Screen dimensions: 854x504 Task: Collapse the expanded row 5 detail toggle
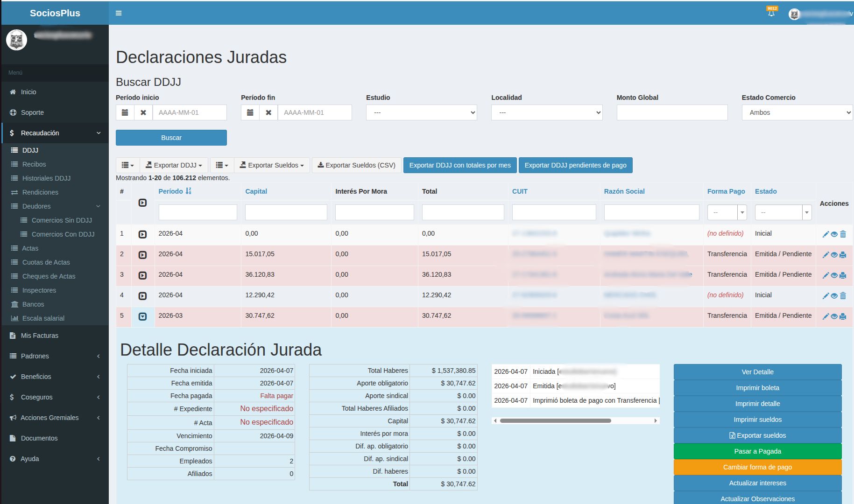click(143, 316)
